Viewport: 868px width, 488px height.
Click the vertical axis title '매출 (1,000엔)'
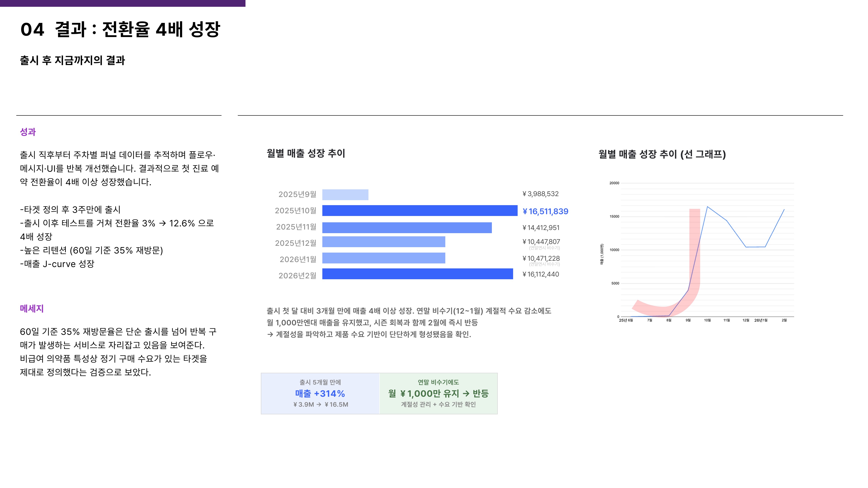tap(602, 254)
